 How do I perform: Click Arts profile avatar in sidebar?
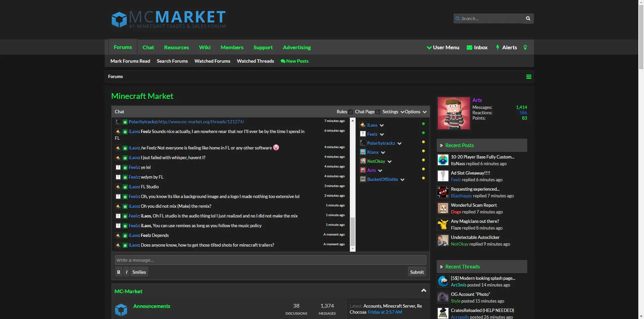coord(453,113)
